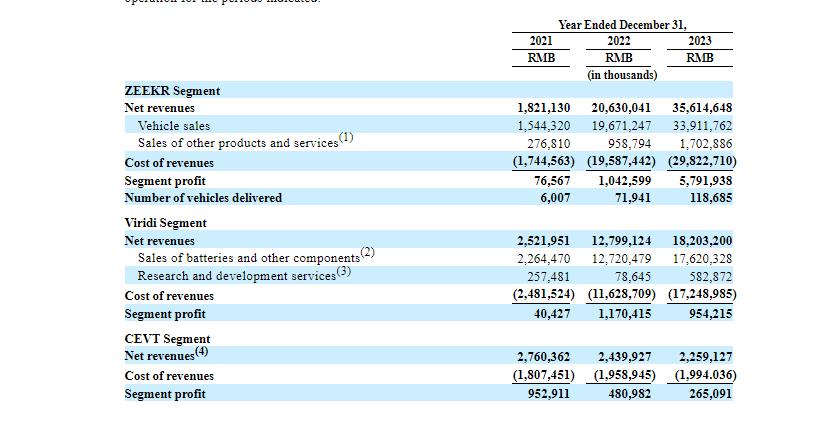Click Year Ended December 31 header
The width and height of the screenshot is (839, 424).
point(622,25)
